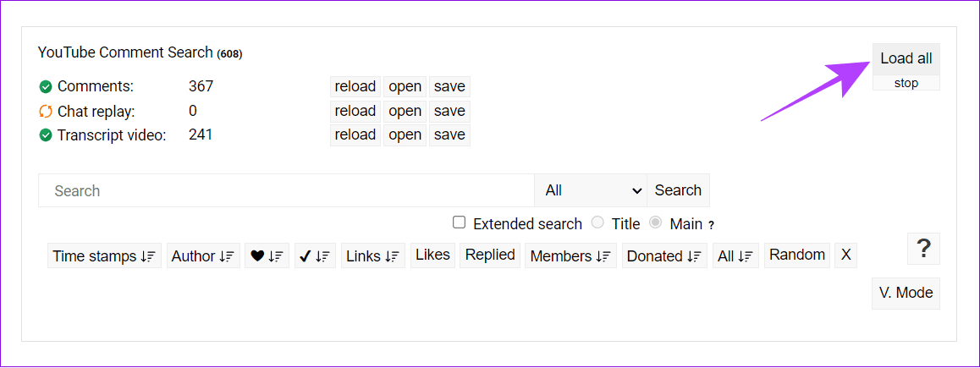Sort comments by Author
The width and height of the screenshot is (980, 368).
pyautogui.click(x=203, y=255)
